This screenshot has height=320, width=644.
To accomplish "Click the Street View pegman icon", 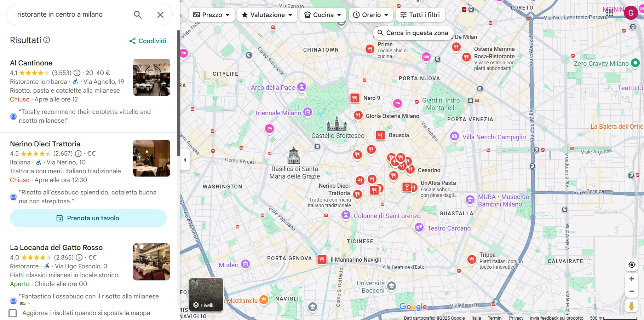I will (632, 306).
